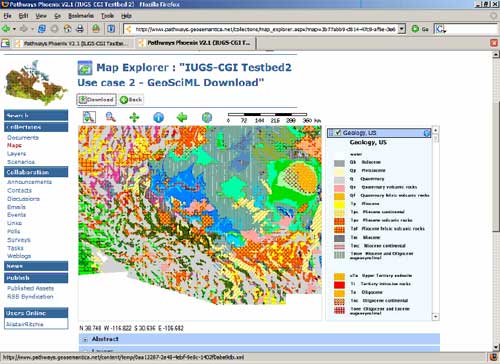Click the Download button

click(x=96, y=100)
